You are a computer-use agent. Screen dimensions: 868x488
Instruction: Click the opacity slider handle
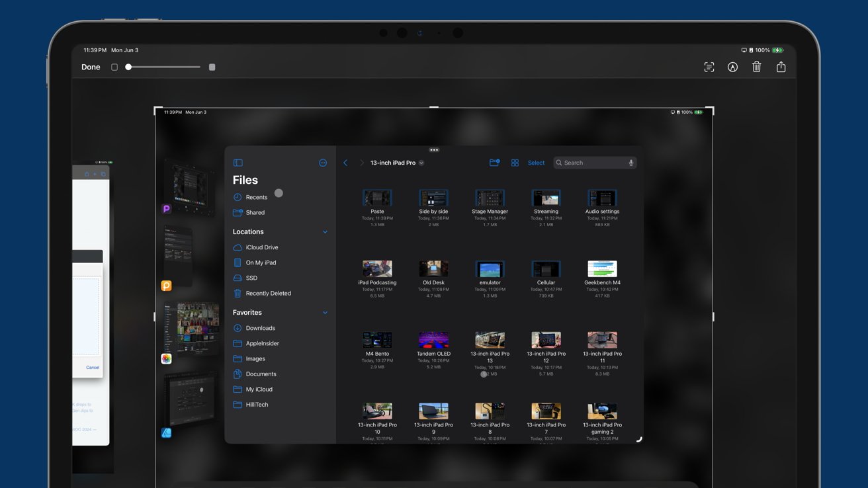tap(128, 67)
